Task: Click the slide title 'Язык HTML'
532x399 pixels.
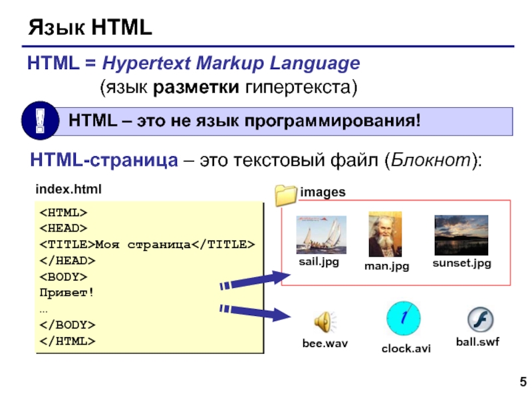Action: pos(90,28)
